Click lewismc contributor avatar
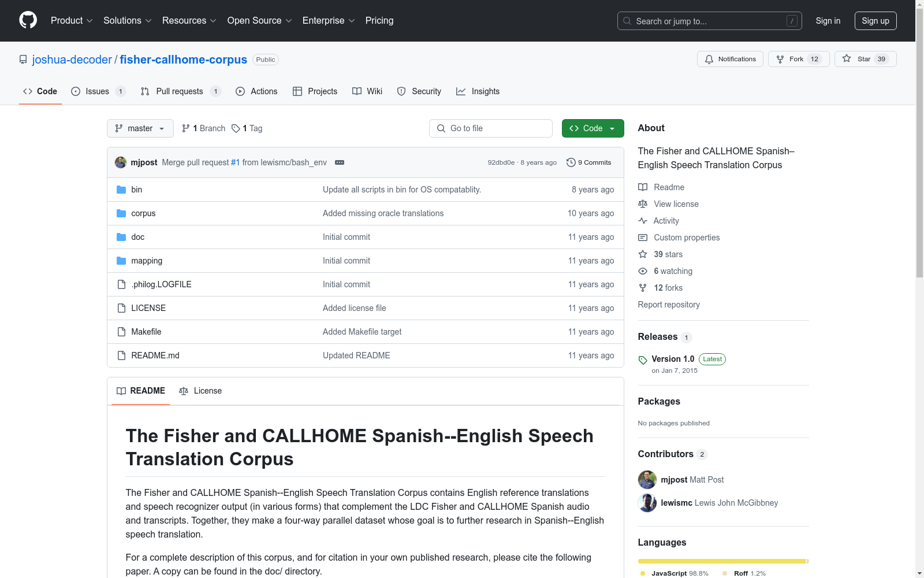This screenshot has height=578, width=924. pos(647,503)
